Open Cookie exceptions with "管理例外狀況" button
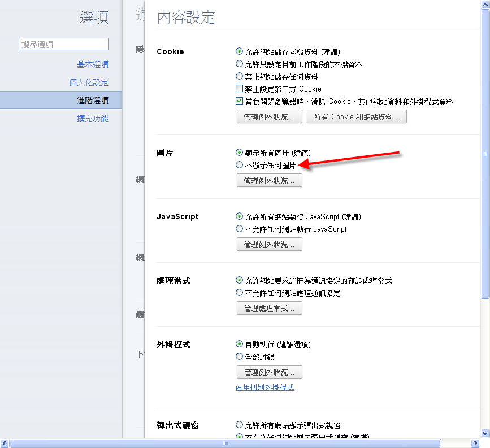Screen dimensions: 490x448 [269, 116]
